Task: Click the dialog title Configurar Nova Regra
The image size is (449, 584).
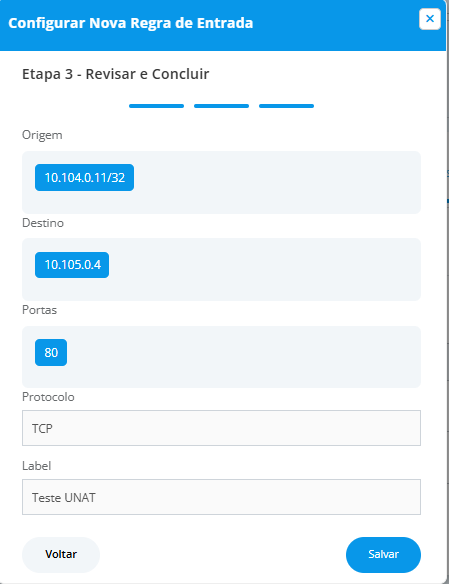Action: point(131,23)
